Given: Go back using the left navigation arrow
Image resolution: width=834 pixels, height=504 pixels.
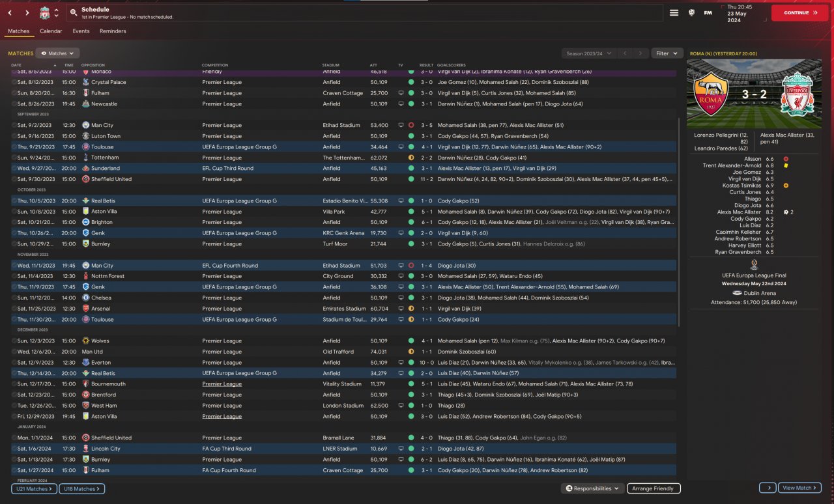Looking at the screenshot, I should tap(10, 13).
